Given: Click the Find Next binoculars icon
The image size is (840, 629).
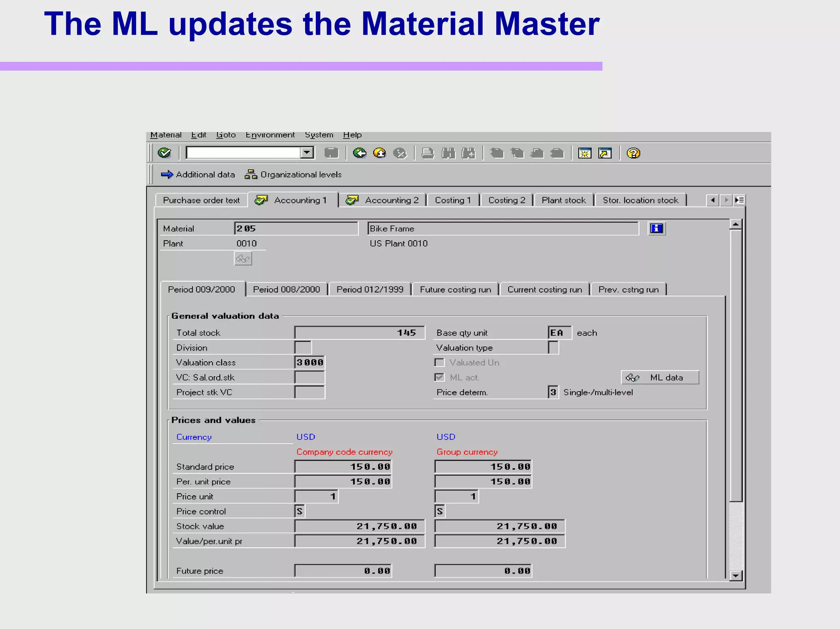Looking at the screenshot, I should pos(468,153).
